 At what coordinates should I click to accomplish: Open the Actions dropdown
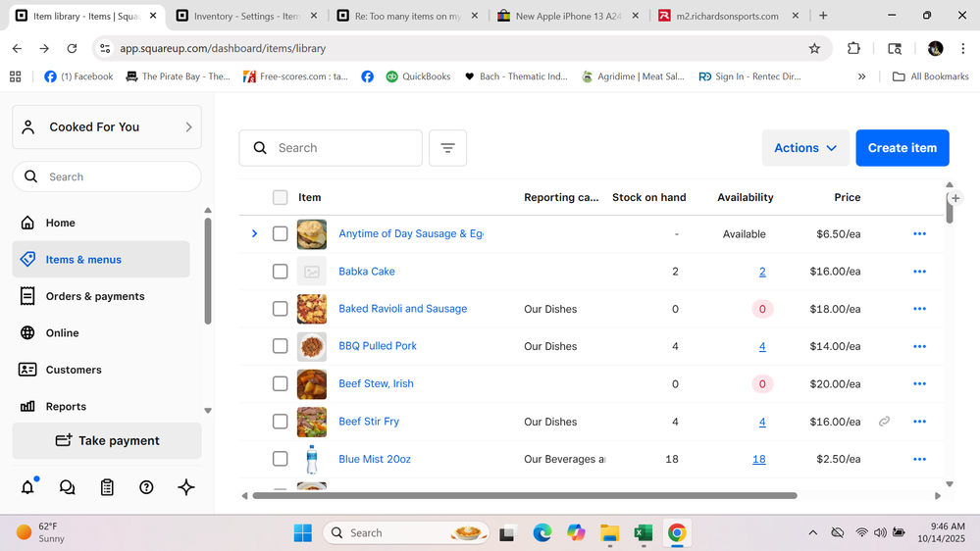(805, 148)
